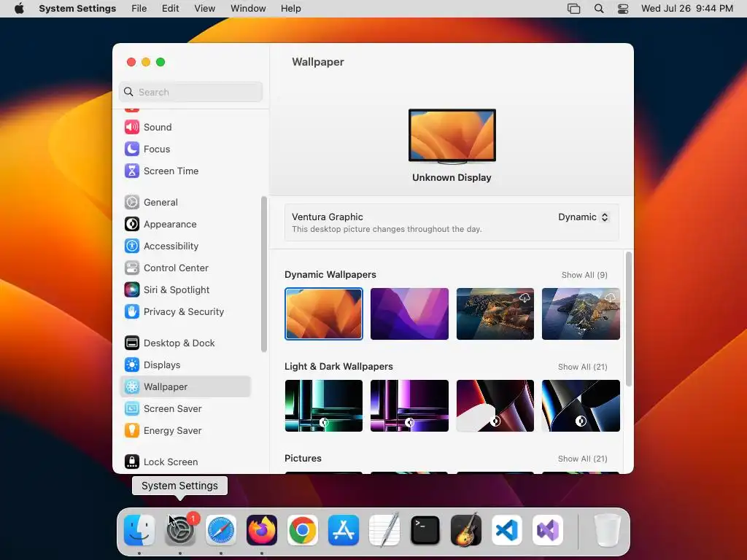This screenshot has height=560, width=747.
Task: Open Spotlight search in menu bar
Action: [x=599, y=9]
